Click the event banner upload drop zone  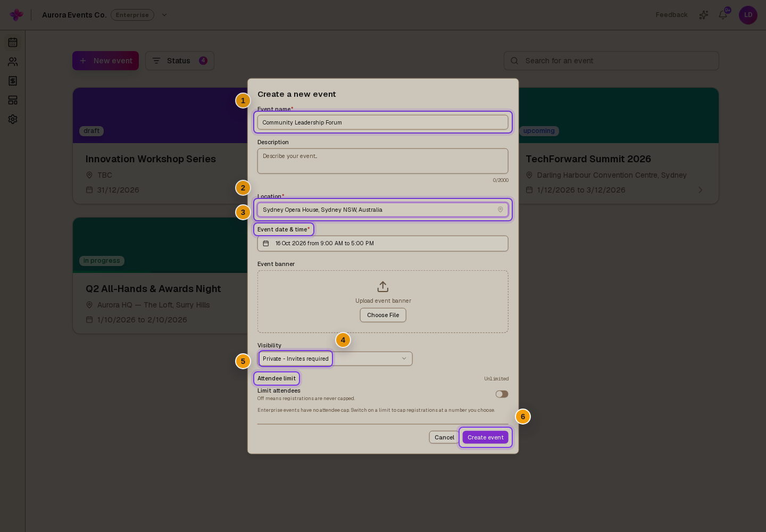pyautogui.click(x=383, y=302)
